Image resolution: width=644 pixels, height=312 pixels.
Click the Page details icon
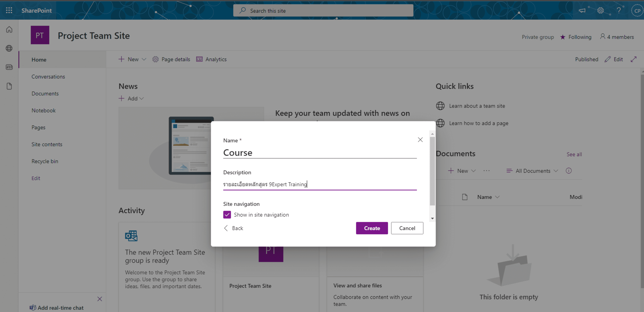tap(156, 59)
